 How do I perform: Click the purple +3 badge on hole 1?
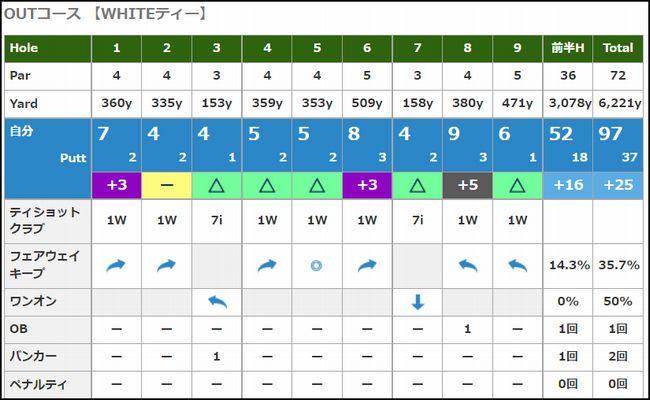tap(116, 184)
